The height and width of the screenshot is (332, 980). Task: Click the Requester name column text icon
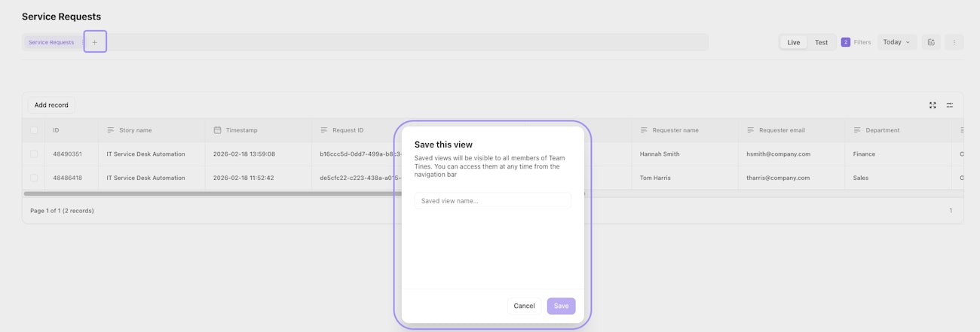pyautogui.click(x=644, y=130)
